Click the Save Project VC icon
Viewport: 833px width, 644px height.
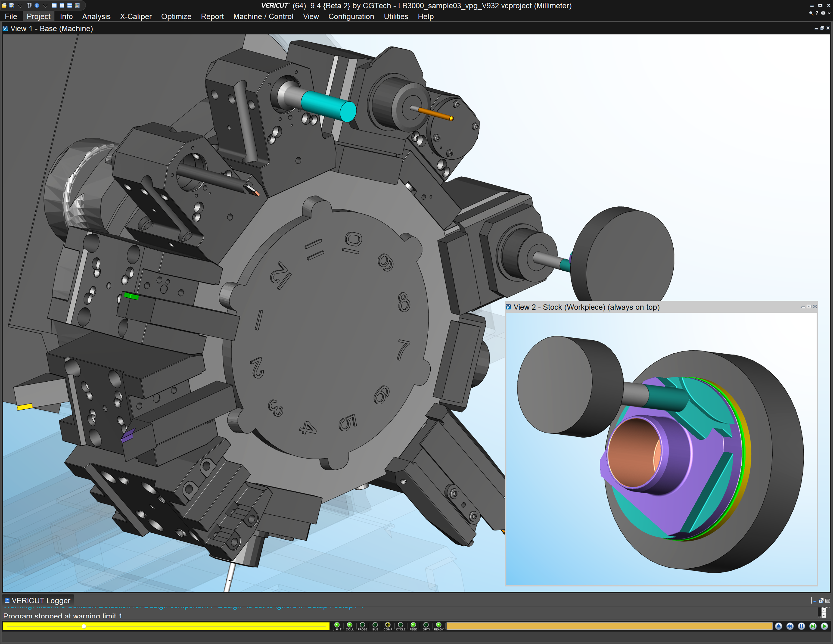click(x=12, y=5)
